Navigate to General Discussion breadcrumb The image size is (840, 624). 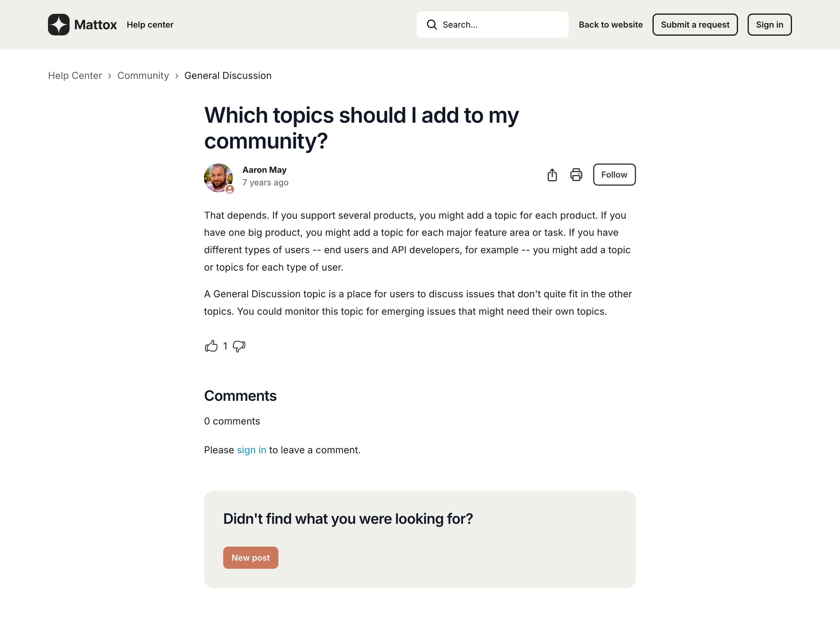pos(228,76)
